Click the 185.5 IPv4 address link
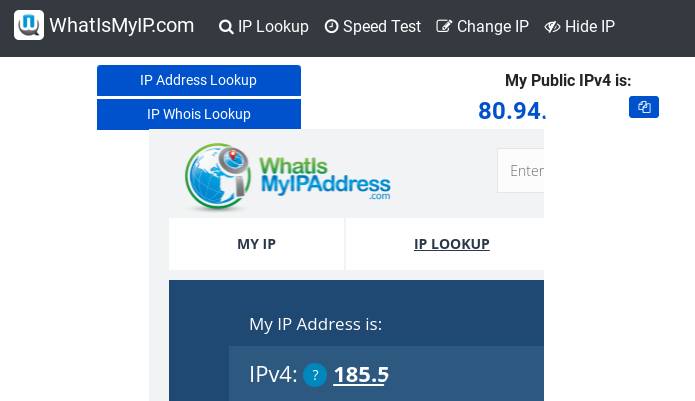Screen dimensions: 695x401 (361, 375)
